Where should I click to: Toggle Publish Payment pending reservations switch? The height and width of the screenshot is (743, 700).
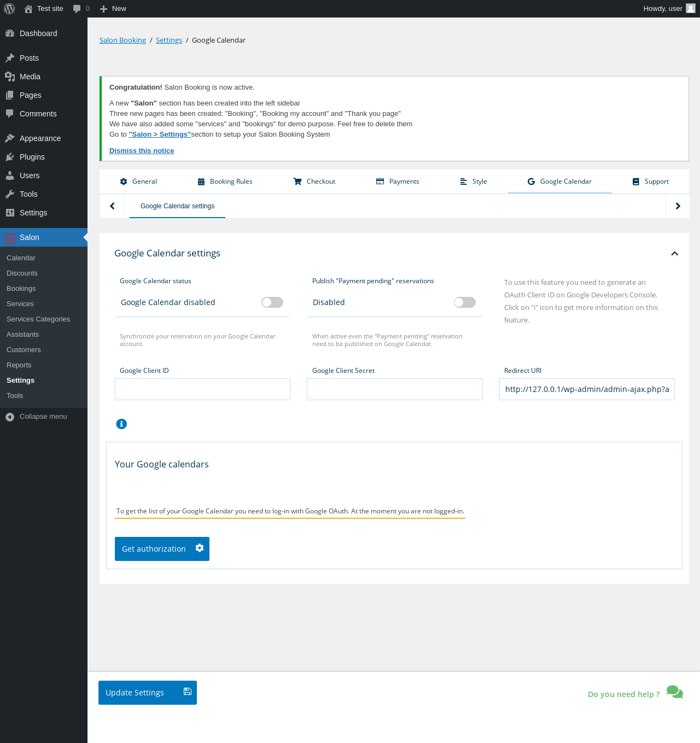coord(465,302)
